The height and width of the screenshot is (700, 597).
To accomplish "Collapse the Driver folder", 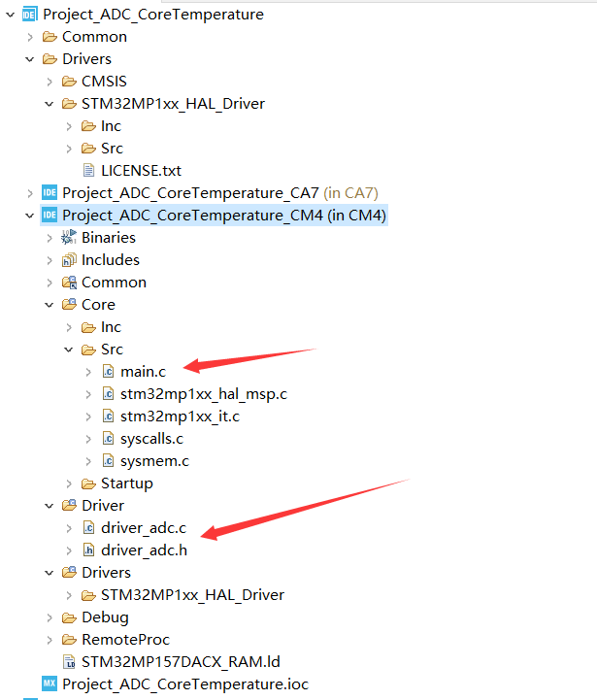I will click(x=50, y=506).
